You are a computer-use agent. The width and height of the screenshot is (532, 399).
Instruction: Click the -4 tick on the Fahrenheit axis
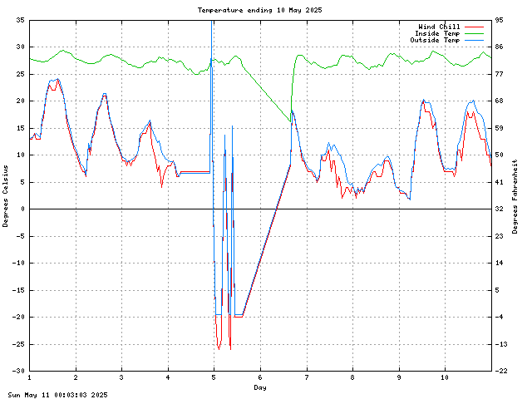[x=499, y=317]
